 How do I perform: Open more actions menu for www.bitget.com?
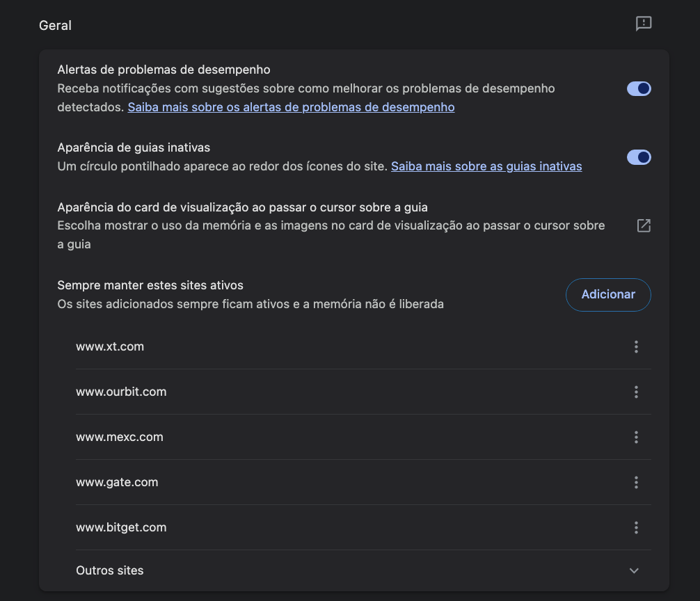[x=636, y=528]
